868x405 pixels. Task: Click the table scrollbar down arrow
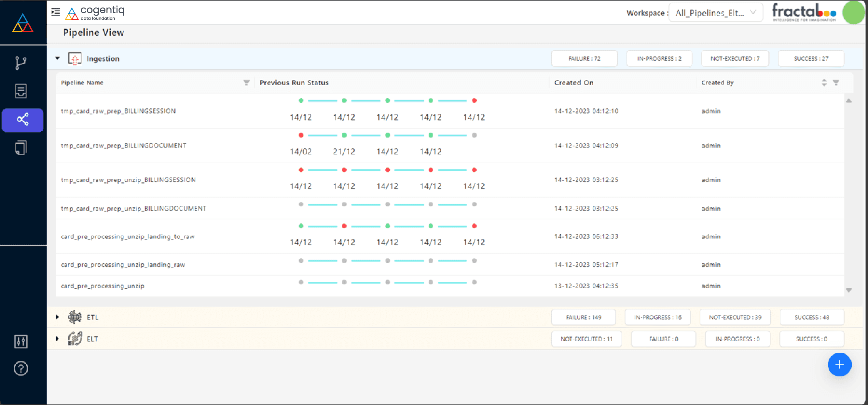pos(849,290)
